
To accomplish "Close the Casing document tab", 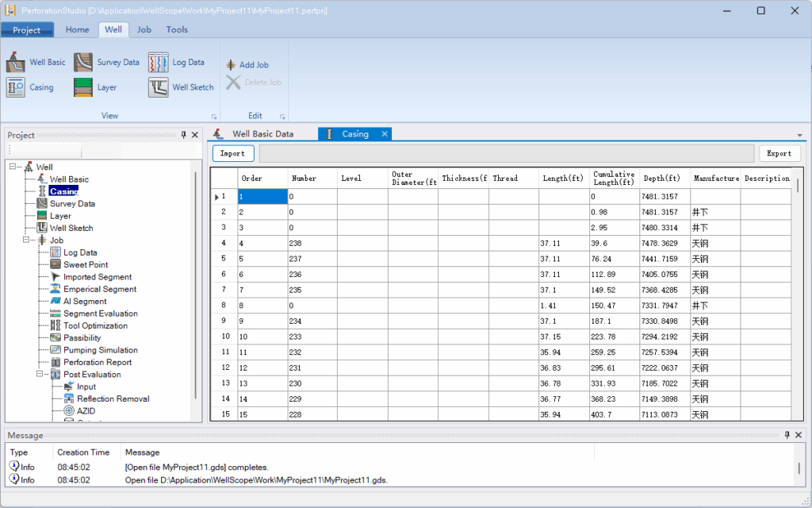I will (385, 134).
